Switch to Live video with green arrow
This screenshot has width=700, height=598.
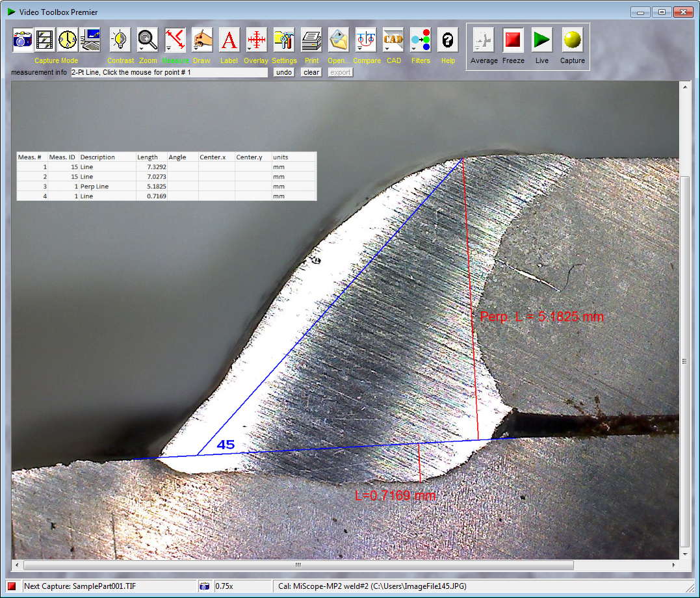541,40
